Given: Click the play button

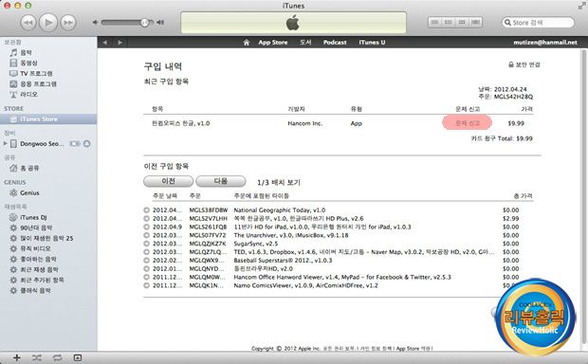Looking at the screenshot, I should [x=48, y=22].
